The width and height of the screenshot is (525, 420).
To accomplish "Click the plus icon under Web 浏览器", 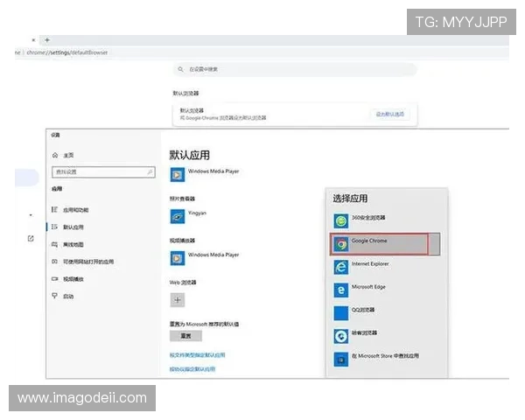I will click(x=178, y=300).
